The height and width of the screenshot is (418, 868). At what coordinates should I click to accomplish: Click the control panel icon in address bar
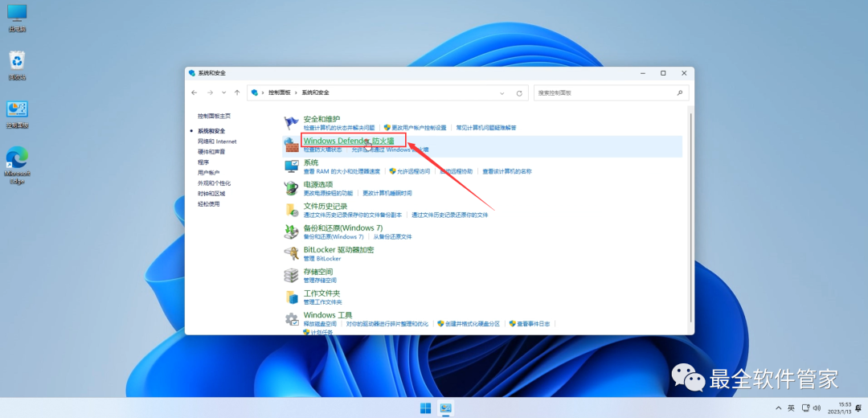pos(255,92)
